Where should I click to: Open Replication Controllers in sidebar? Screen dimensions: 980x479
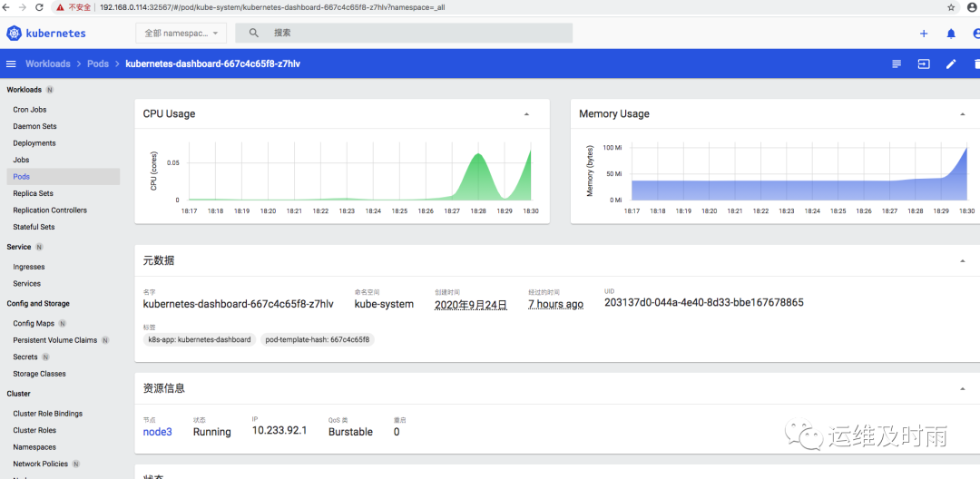click(50, 210)
